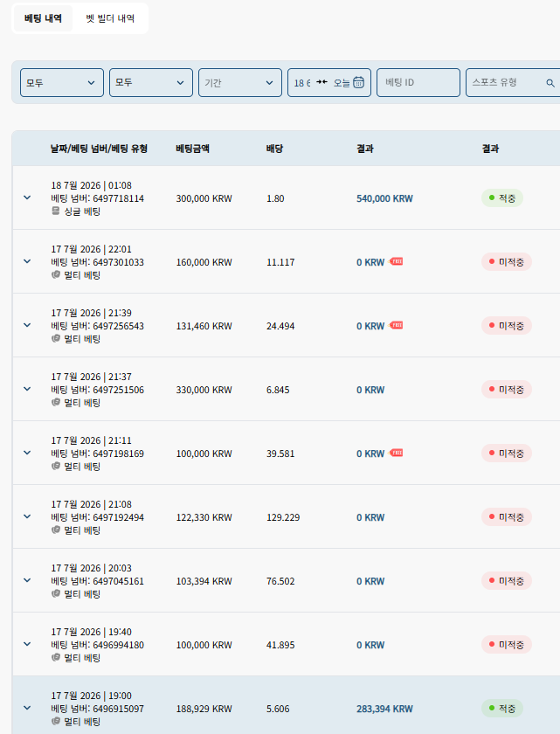560x734 pixels.
Task: Click red free tag on 39.581 odds row
Action: [x=397, y=454]
